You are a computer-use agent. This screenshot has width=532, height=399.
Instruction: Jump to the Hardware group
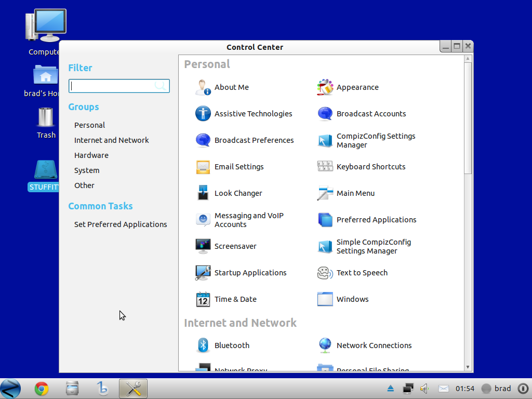pos(91,155)
